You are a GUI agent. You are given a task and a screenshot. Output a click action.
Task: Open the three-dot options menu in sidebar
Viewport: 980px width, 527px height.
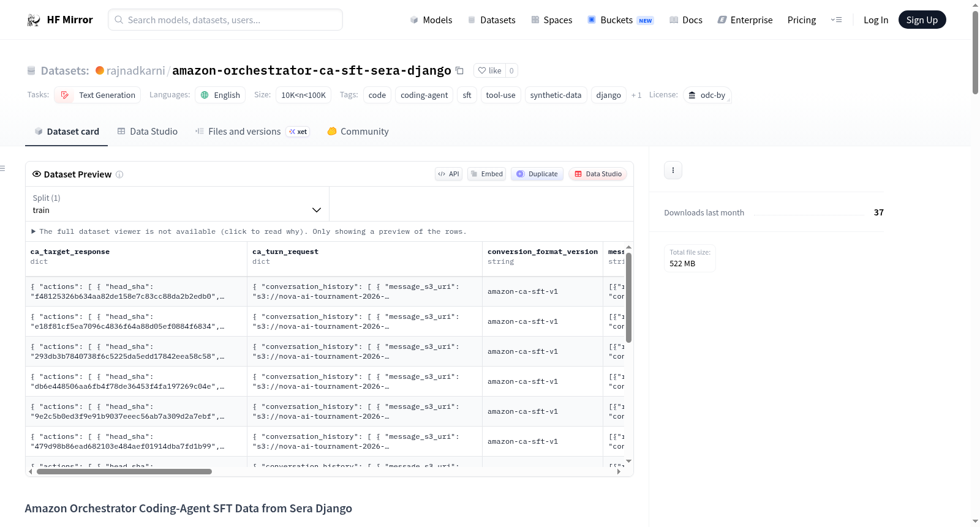[673, 170]
